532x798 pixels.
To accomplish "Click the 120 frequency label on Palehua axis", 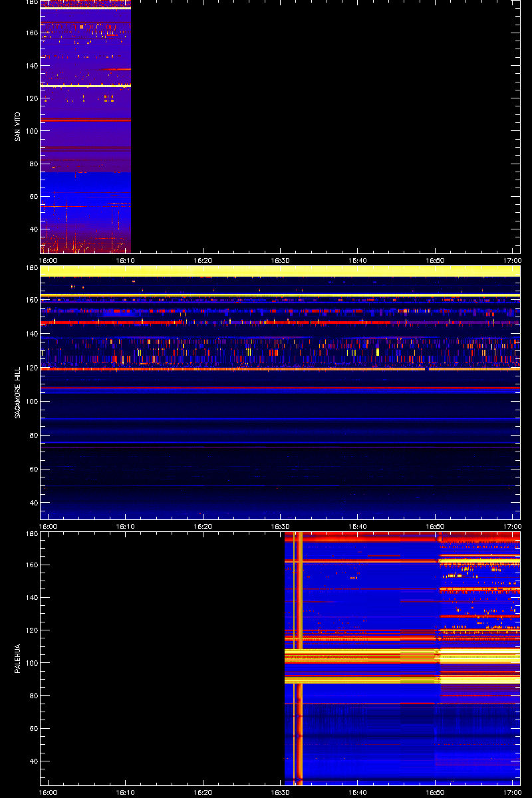I will [31, 630].
